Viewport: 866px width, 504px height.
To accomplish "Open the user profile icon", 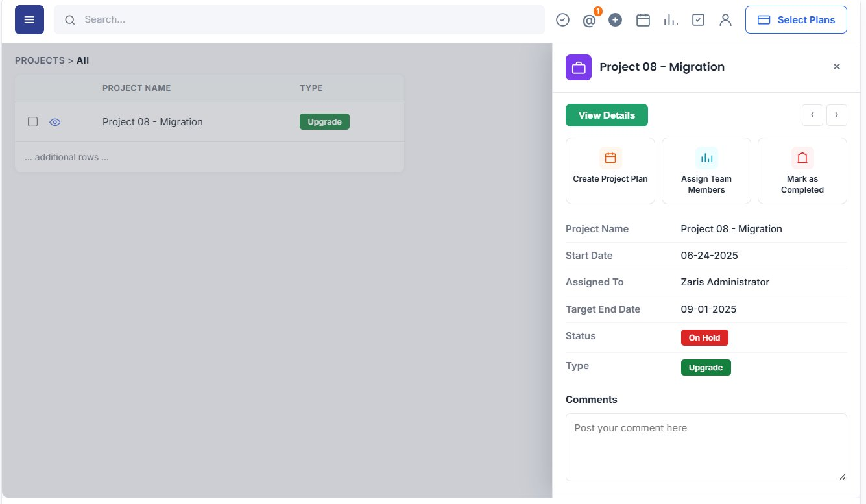I will click(x=725, y=20).
